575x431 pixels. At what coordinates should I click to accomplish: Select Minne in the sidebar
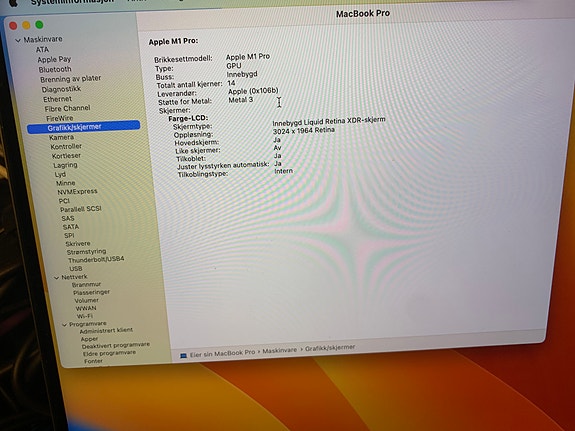(x=66, y=183)
